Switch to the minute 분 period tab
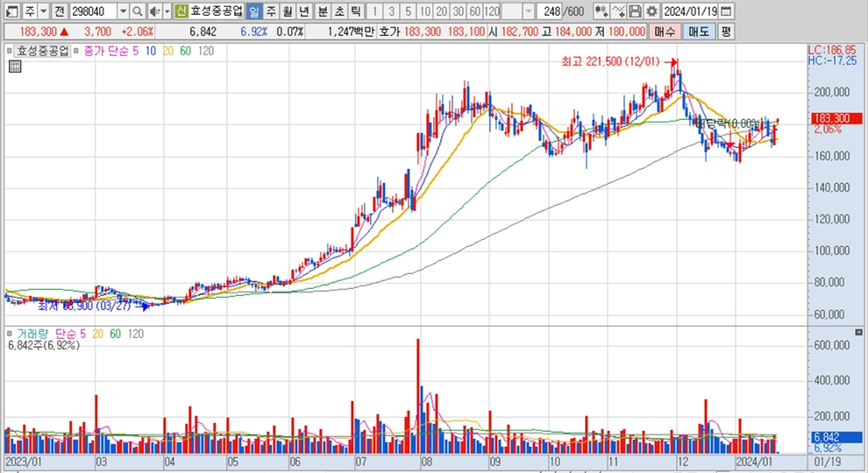868x473 pixels. pos(323,11)
